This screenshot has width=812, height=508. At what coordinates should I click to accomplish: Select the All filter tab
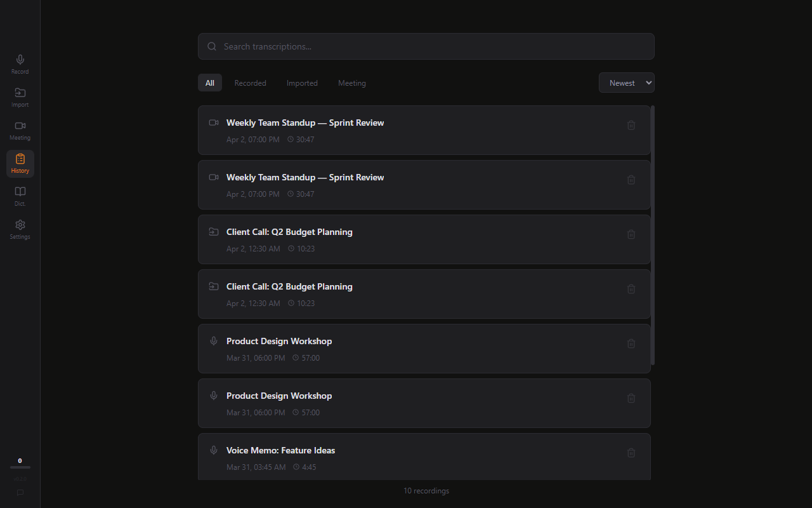click(x=210, y=83)
